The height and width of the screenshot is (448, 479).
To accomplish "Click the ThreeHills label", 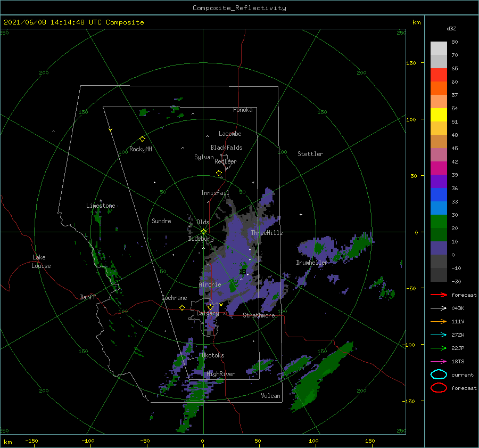I will pos(267,233).
